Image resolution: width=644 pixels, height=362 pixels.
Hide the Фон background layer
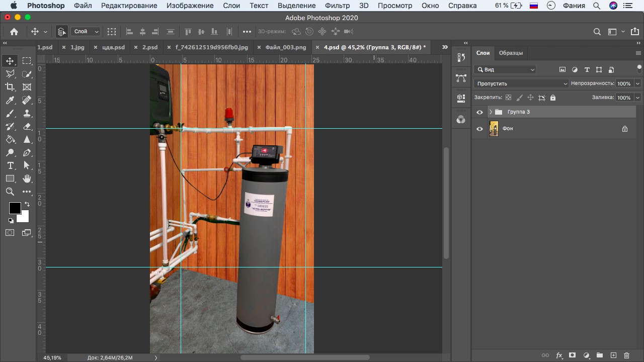click(x=479, y=129)
